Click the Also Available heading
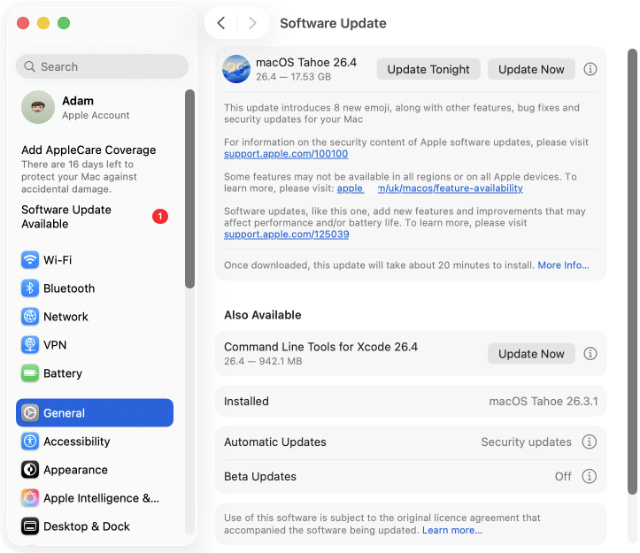The height and width of the screenshot is (553, 640). coord(263,315)
